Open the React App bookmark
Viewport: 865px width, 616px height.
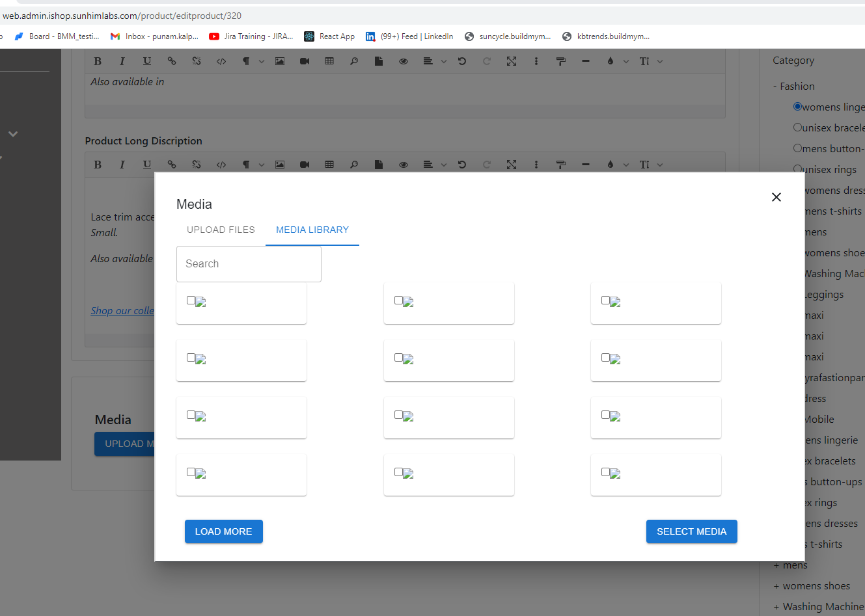(x=329, y=36)
